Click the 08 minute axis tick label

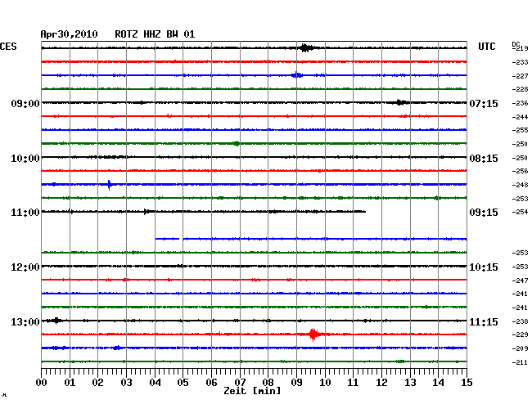click(268, 382)
